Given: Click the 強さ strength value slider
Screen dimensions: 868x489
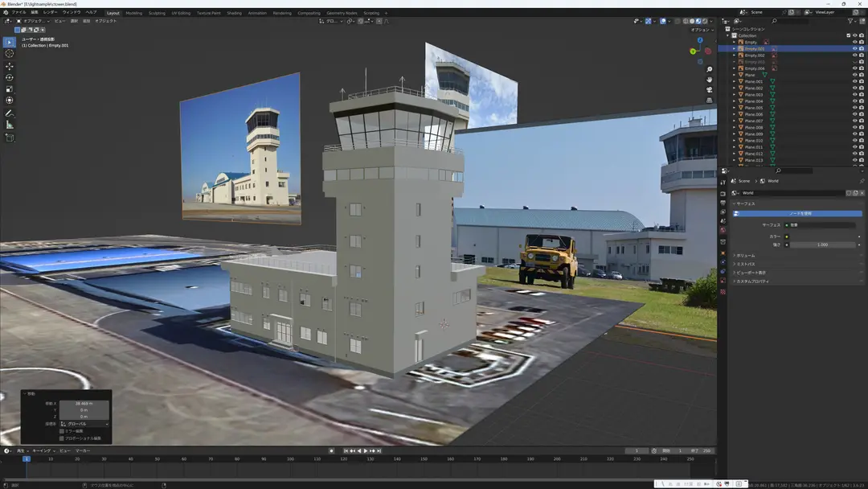Looking at the screenshot, I should 823,244.
